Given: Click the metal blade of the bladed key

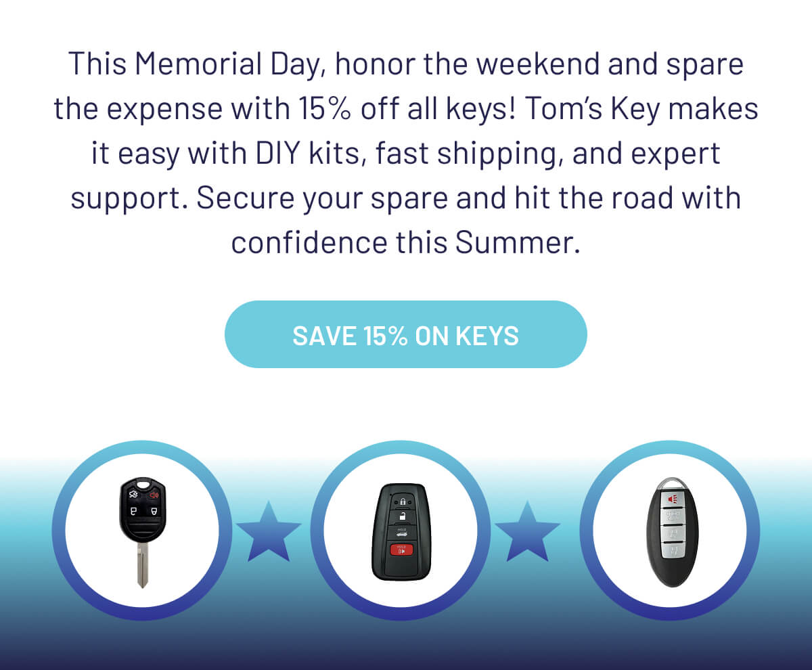Looking at the screenshot, I should [142, 565].
